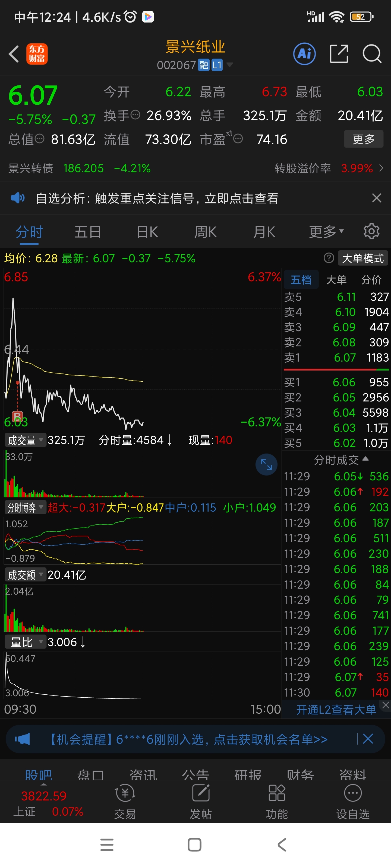Select the 分时 chart tab

29,232
